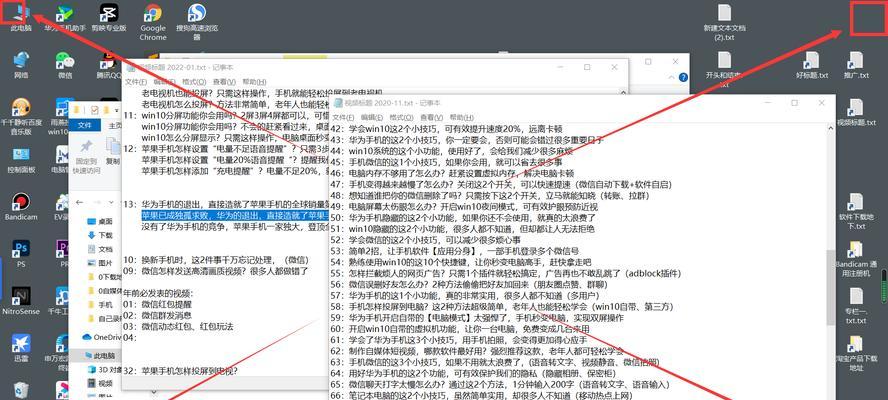Click Explorer's back navigation arrow
Screen dimensions: 888x400
point(79,202)
